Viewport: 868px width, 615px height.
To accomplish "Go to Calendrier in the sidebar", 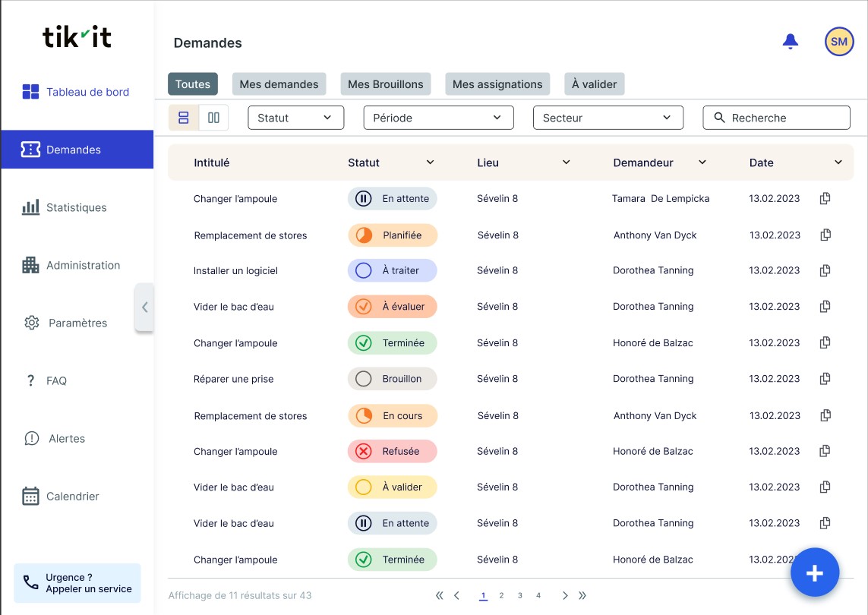I will click(x=72, y=496).
